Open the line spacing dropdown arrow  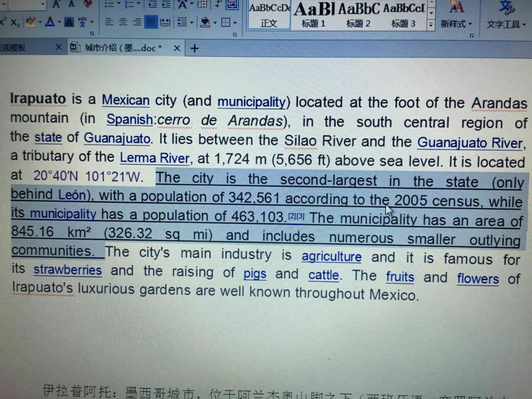[x=192, y=23]
